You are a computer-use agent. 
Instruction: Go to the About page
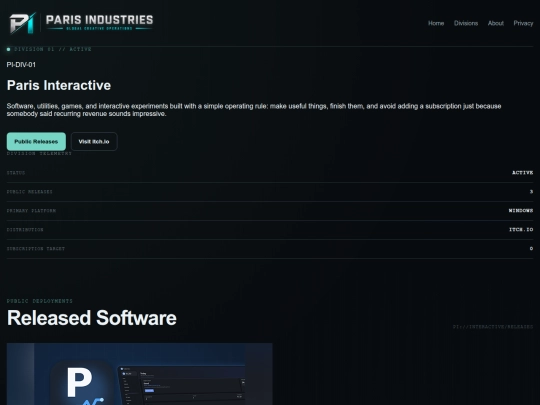click(x=496, y=23)
